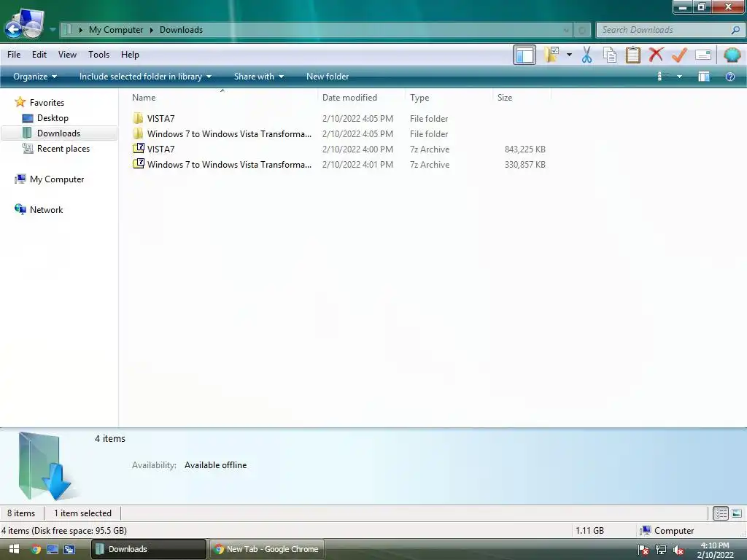The width and height of the screenshot is (747, 560).
Task: Click the New folder button
Action: click(328, 76)
